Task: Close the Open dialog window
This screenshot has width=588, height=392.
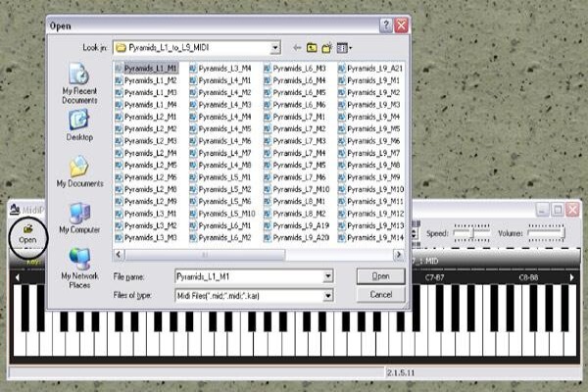Action: [401, 25]
